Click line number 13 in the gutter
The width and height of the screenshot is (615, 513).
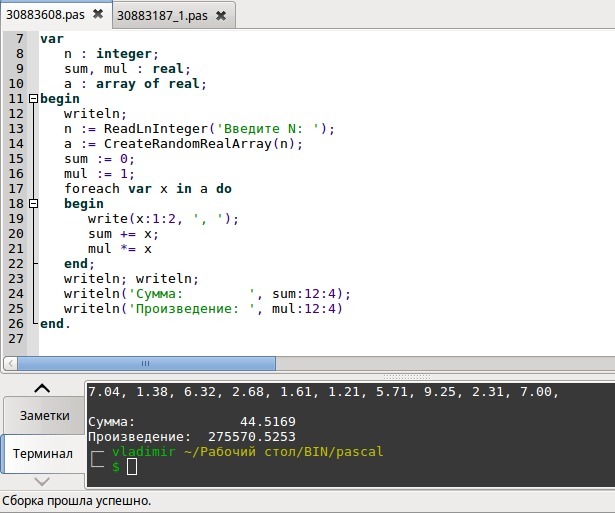pyautogui.click(x=16, y=129)
